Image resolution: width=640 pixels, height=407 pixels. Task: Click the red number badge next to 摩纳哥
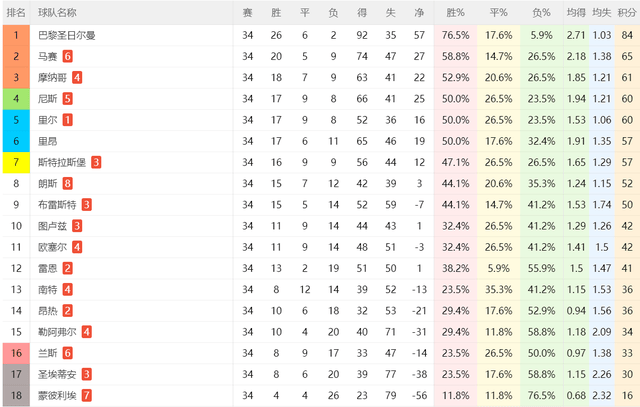(x=77, y=78)
